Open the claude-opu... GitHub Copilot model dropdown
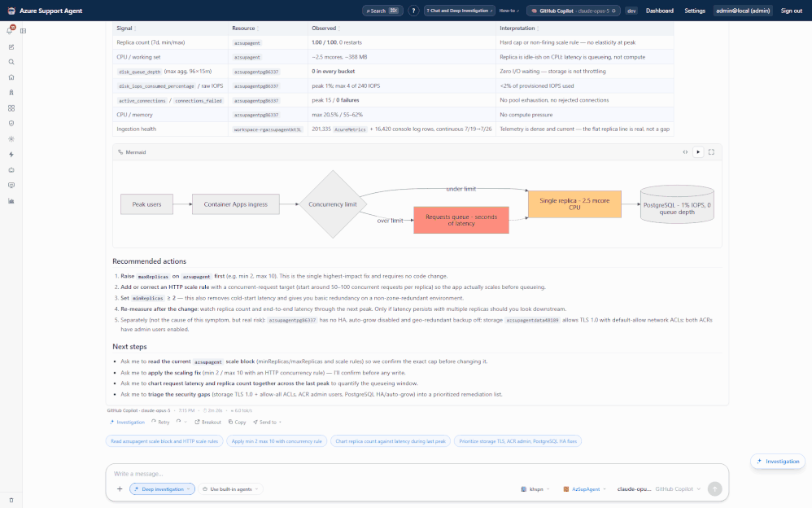 pos(658,488)
